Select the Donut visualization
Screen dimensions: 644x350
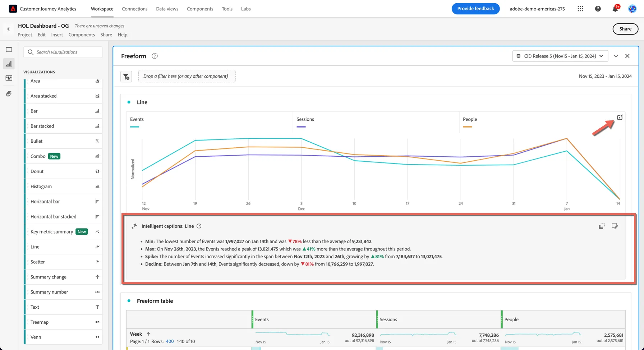64,171
